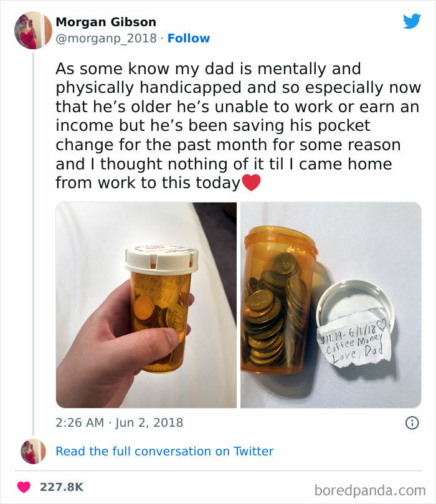Read the full conversation on Twitter
Screen dimensions: 436x504
[x=164, y=451]
